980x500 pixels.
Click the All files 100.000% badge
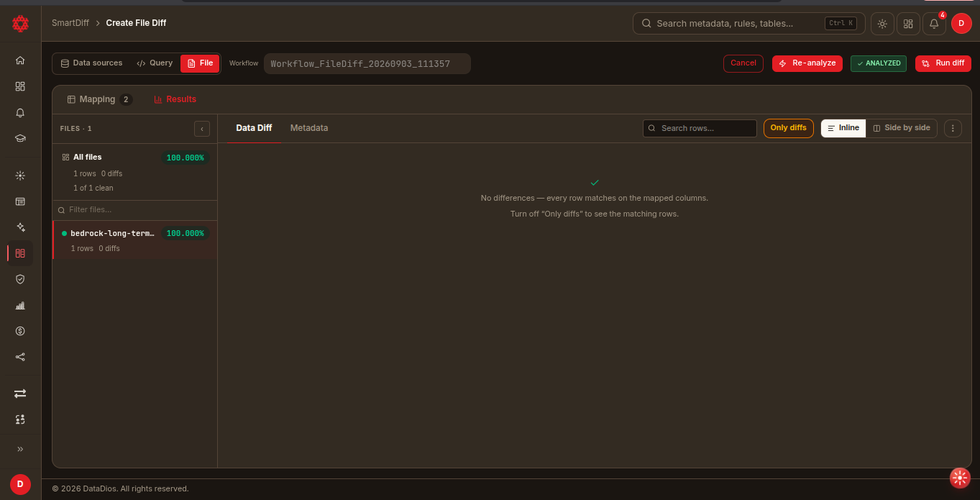pyautogui.click(x=186, y=158)
